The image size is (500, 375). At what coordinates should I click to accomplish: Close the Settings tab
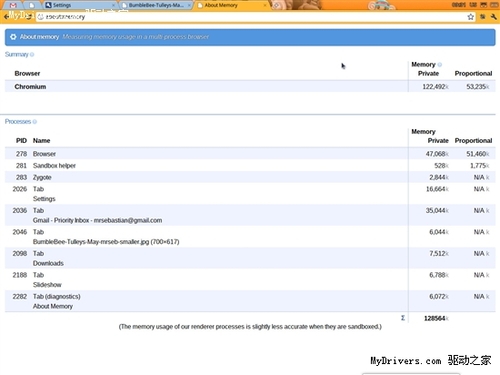113,5
